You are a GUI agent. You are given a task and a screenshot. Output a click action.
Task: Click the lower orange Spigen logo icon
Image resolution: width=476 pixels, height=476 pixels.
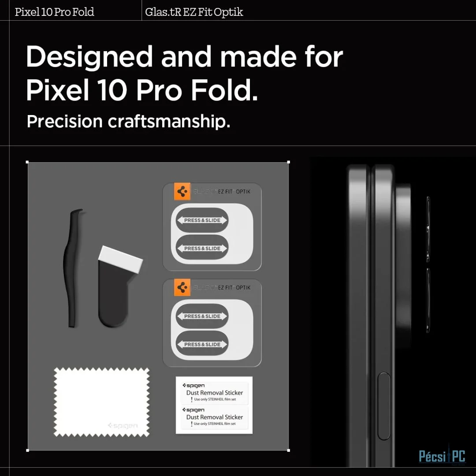pyautogui.click(x=182, y=287)
